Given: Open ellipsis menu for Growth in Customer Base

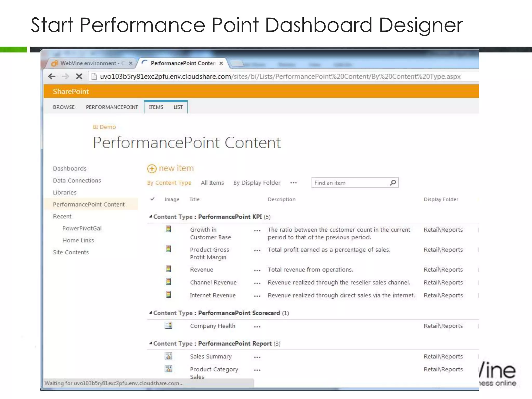Looking at the screenshot, I should (x=257, y=231).
